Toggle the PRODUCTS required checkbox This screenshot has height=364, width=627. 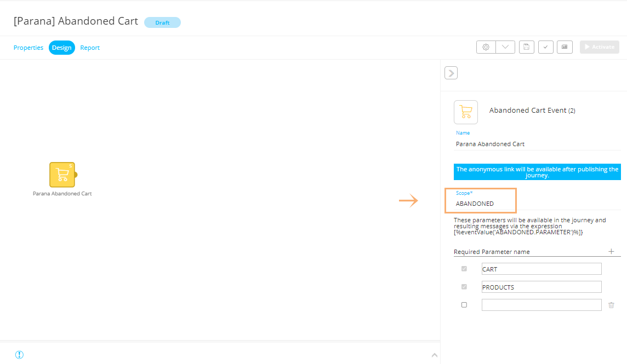click(464, 287)
